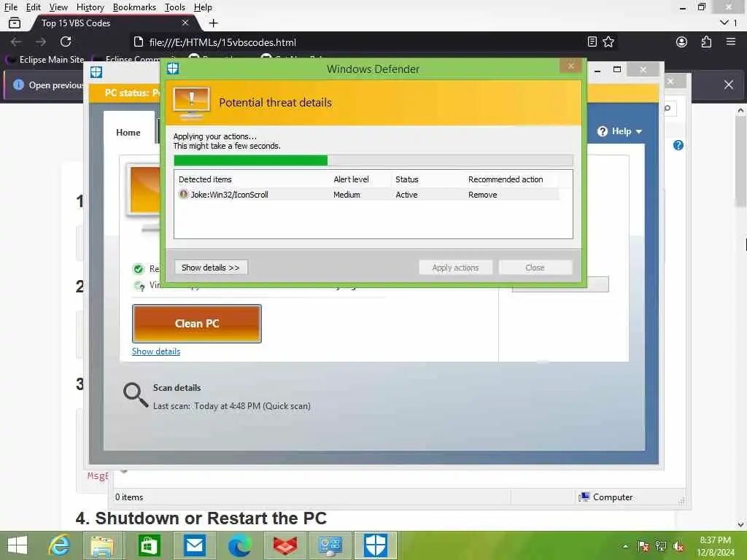Screen dimensions: 747x560
Task: Click the list all tabs chevron
Action: tap(724, 23)
